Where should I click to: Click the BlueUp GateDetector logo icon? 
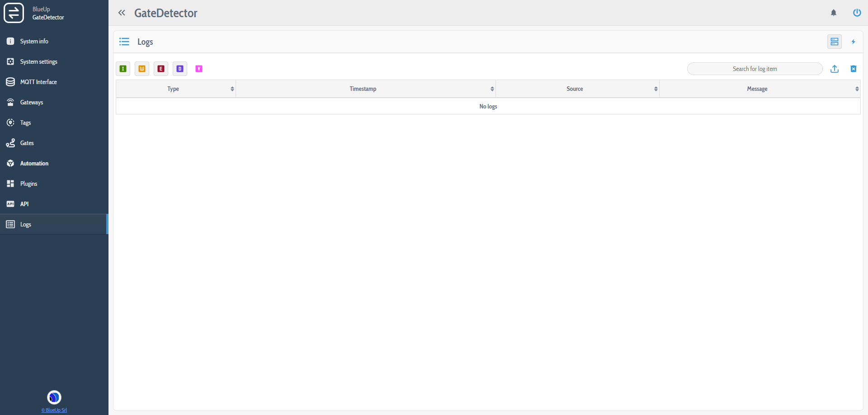[14, 13]
